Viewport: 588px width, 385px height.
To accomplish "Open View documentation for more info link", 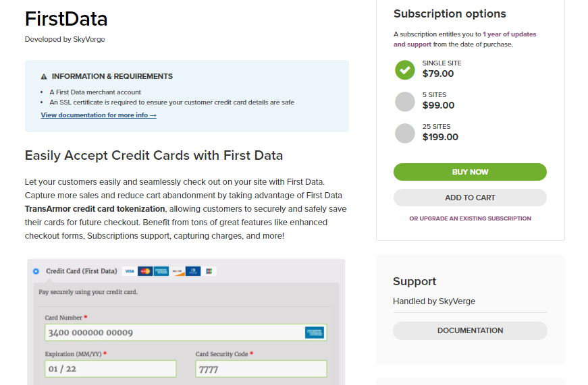I will point(99,115).
